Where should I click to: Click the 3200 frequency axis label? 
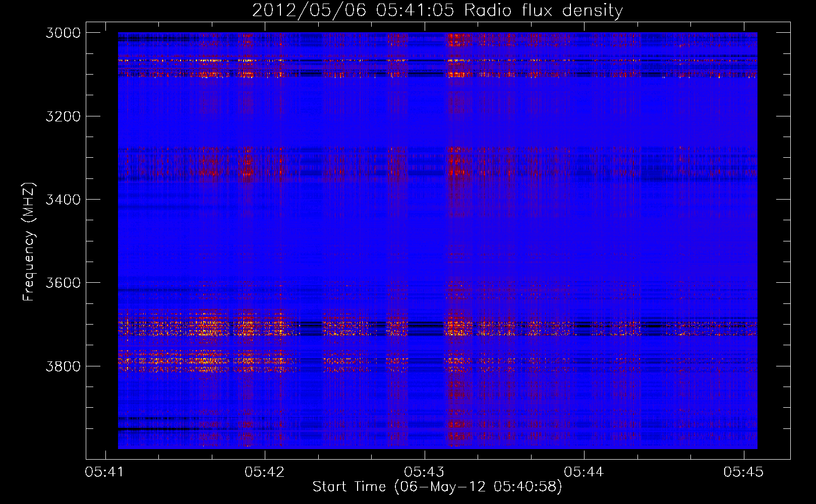click(63, 116)
